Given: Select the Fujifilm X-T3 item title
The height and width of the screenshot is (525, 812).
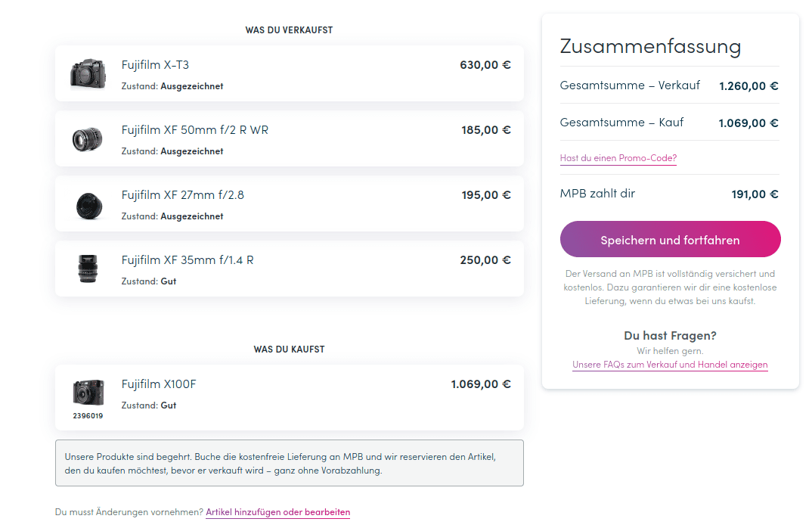Looking at the screenshot, I should point(155,65).
